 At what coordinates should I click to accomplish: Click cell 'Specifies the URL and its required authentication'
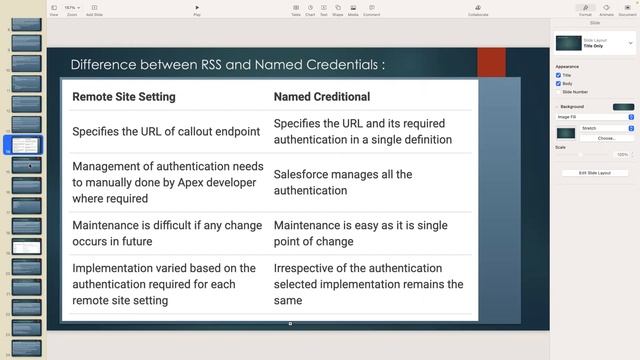pos(363,131)
